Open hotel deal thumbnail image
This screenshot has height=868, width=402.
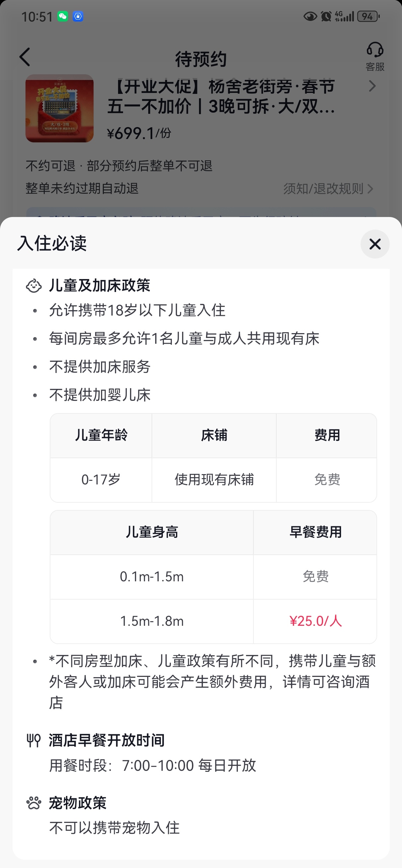(60, 108)
